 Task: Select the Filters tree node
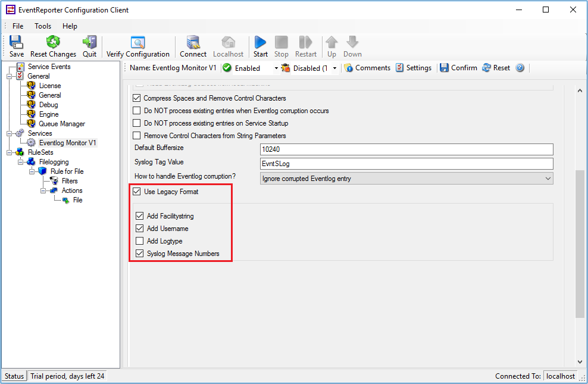coord(70,181)
